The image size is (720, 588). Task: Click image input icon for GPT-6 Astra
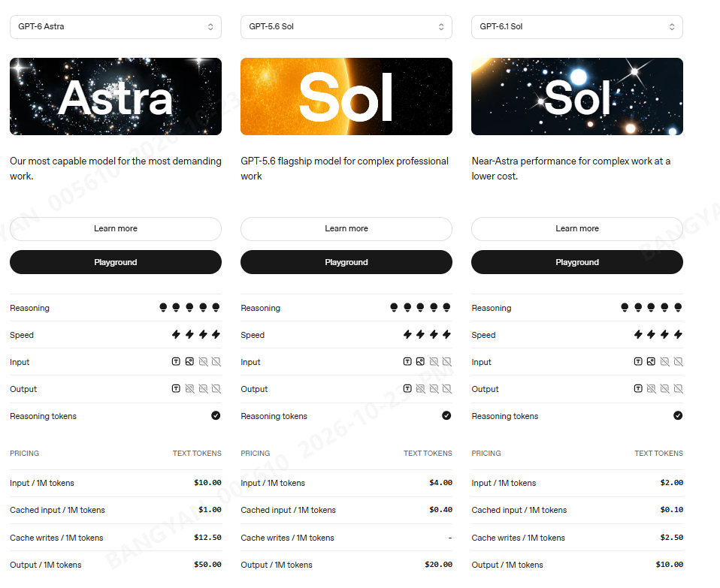coord(189,362)
